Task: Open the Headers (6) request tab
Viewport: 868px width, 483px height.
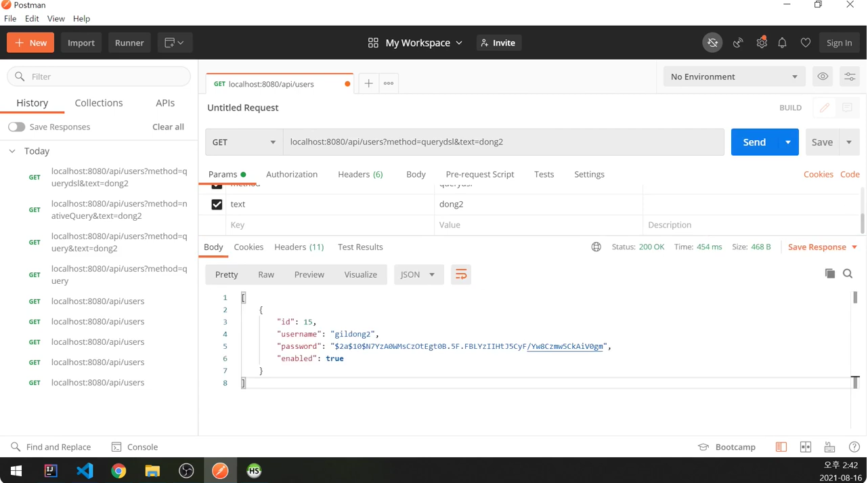Action: click(x=360, y=174)
